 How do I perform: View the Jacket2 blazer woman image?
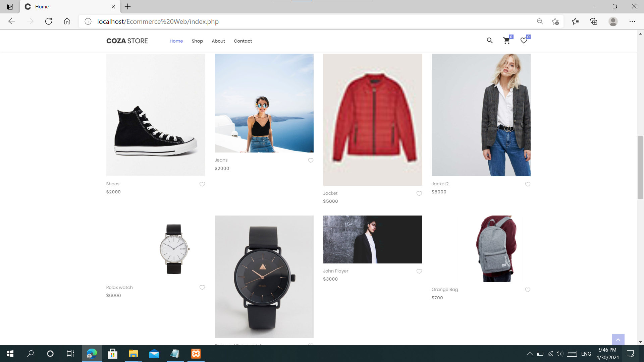481,115
